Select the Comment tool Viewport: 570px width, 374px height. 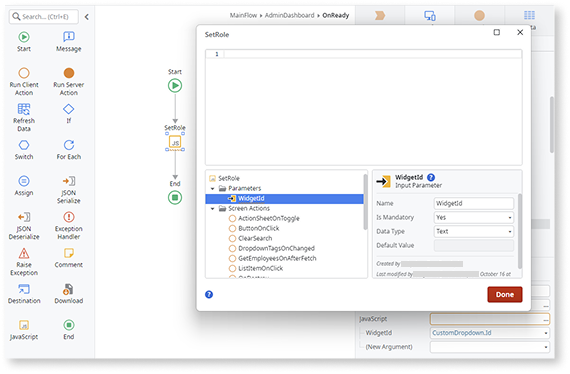tap(68, 258)
